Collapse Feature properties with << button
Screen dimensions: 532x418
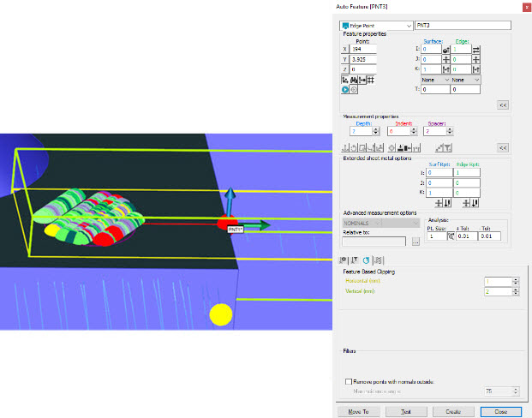(503, 104)
